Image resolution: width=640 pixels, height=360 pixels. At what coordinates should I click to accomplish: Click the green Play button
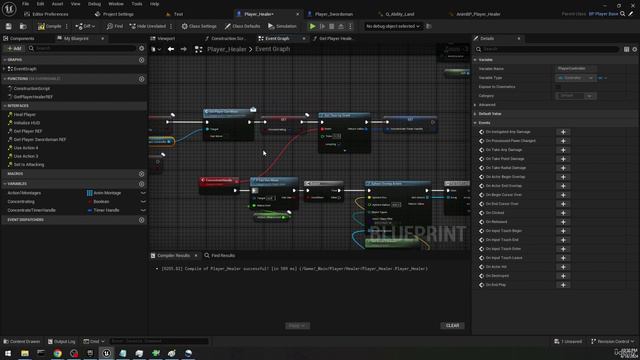pyautogui.click(x=312, y=26)
